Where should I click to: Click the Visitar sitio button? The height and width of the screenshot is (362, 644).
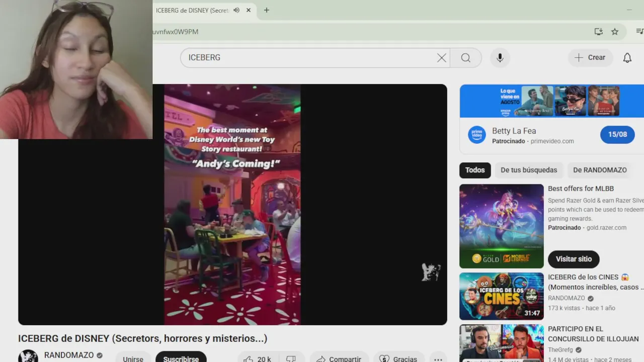point(574,259)
